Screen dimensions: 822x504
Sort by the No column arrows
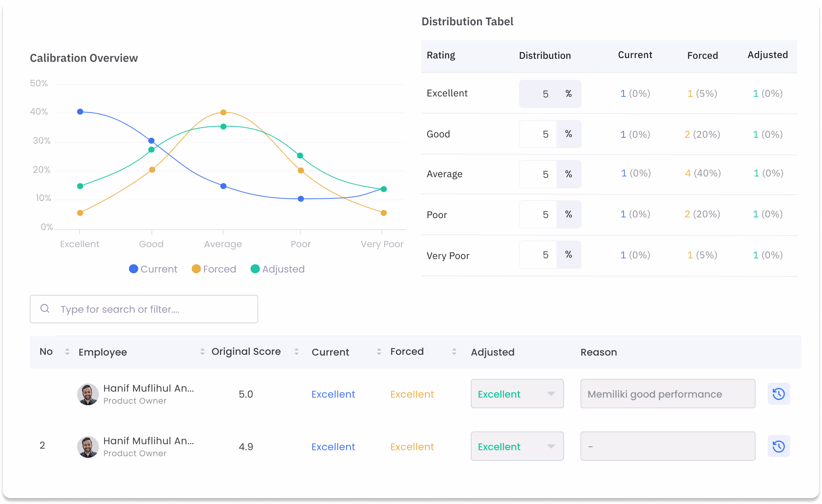click(67, 352)
